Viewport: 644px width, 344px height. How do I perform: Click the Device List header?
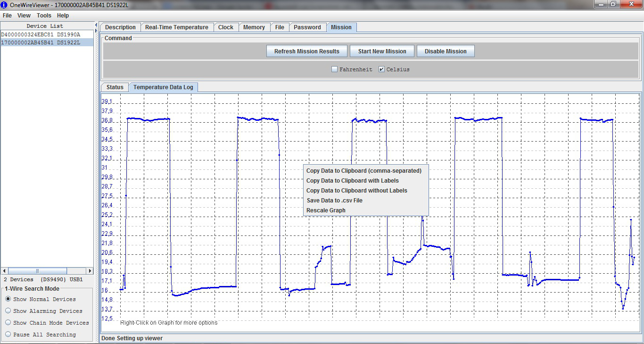(x=45, y=26)
